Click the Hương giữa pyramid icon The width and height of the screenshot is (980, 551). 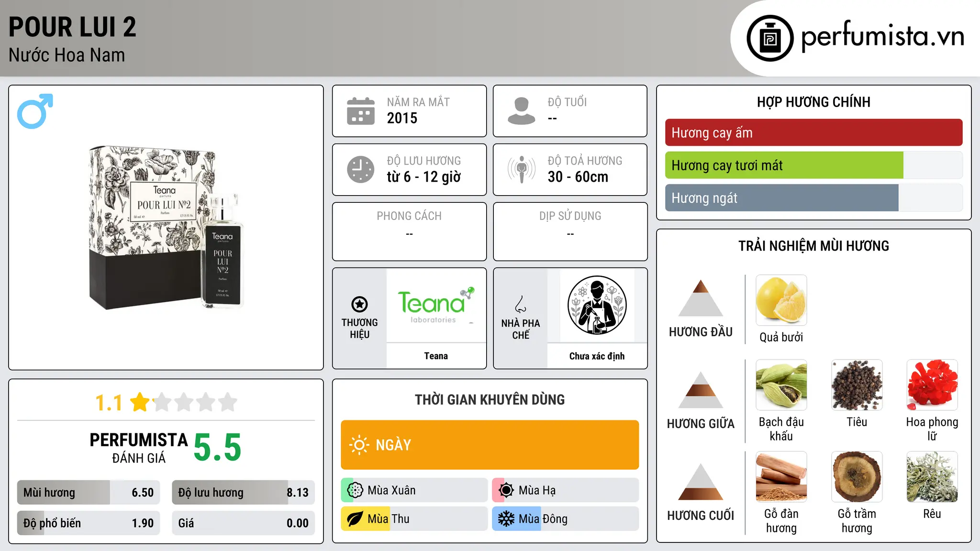(701, 390)
